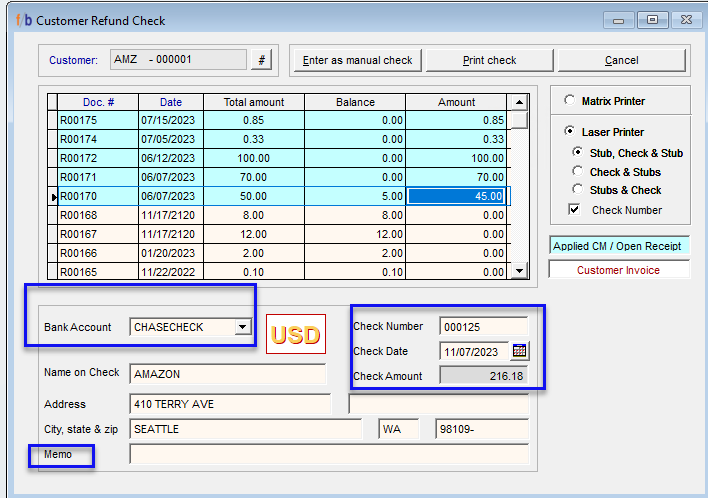This screenshot has height=498, width=708.
Task: Click the Date column header
Action: [x=170, y=102]
